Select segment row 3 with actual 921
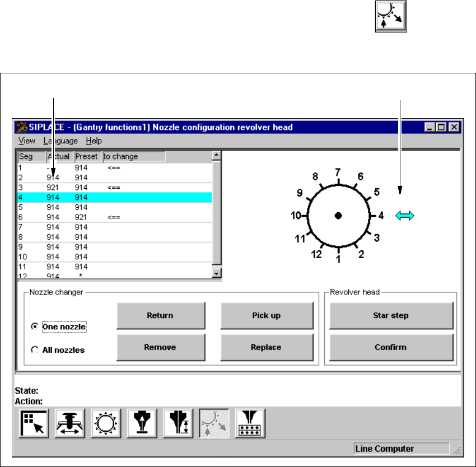 (115, 188)
